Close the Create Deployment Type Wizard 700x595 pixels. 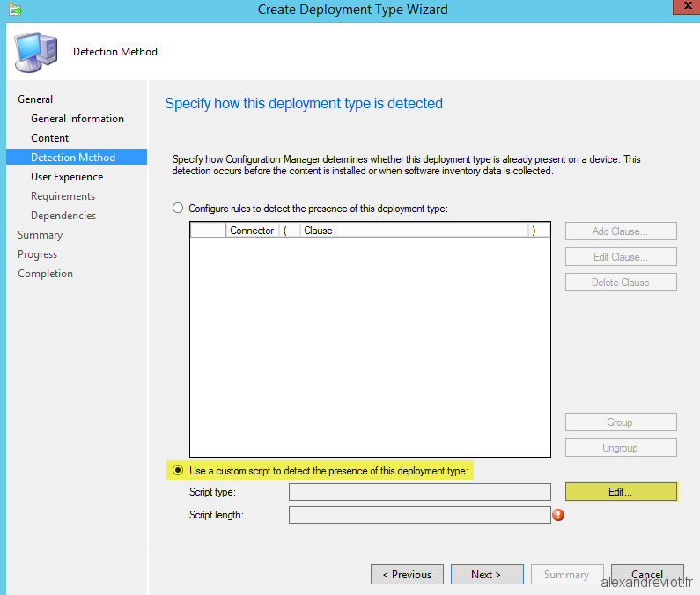tap(687, 7)
